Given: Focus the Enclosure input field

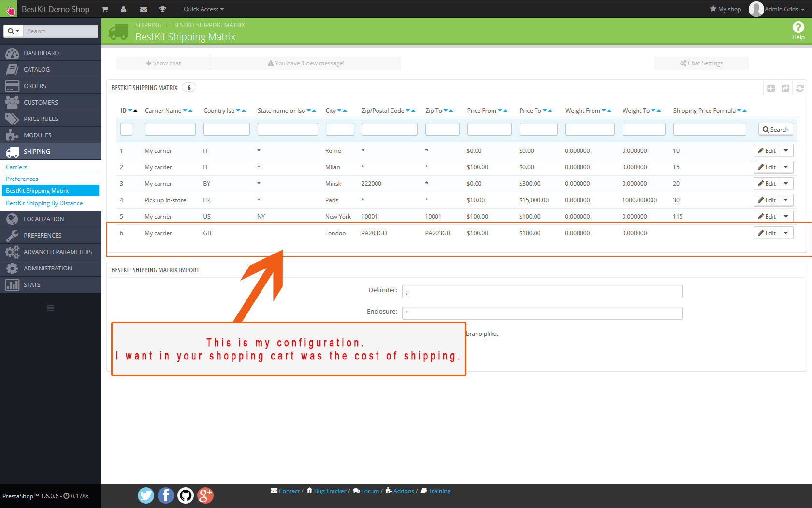Looking at the screenshot, I should (x=542, y=313).
